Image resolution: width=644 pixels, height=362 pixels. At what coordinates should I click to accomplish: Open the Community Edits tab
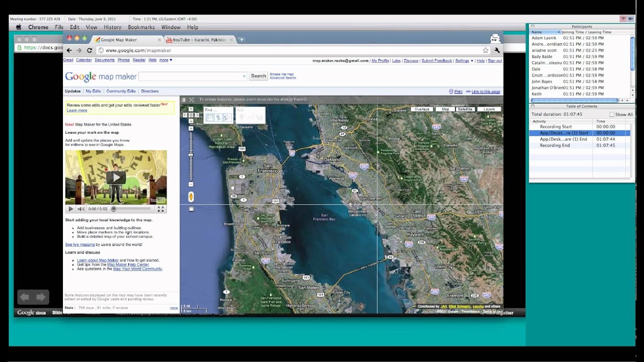click(121, 91)
